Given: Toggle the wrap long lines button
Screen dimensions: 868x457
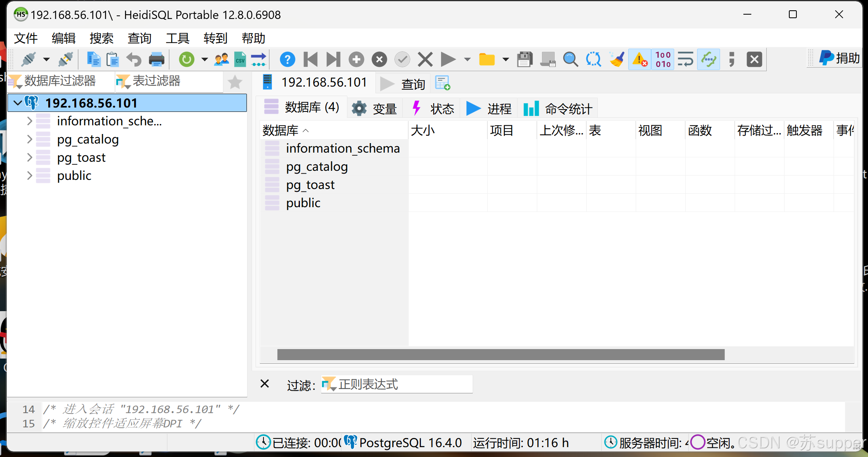Looking at the screenshot, I should click(685, 60).
